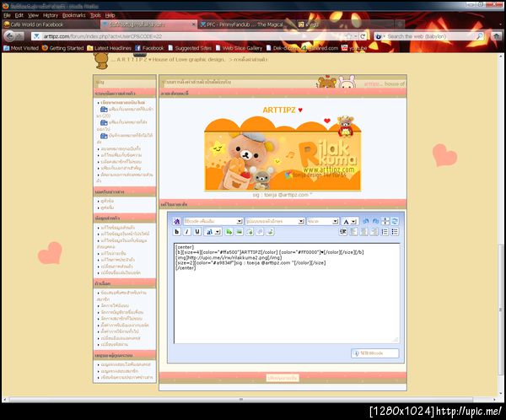506x420 pixels.
Task: Open the Tools menu
Action: pyautogui.click(x=95, y=15)
